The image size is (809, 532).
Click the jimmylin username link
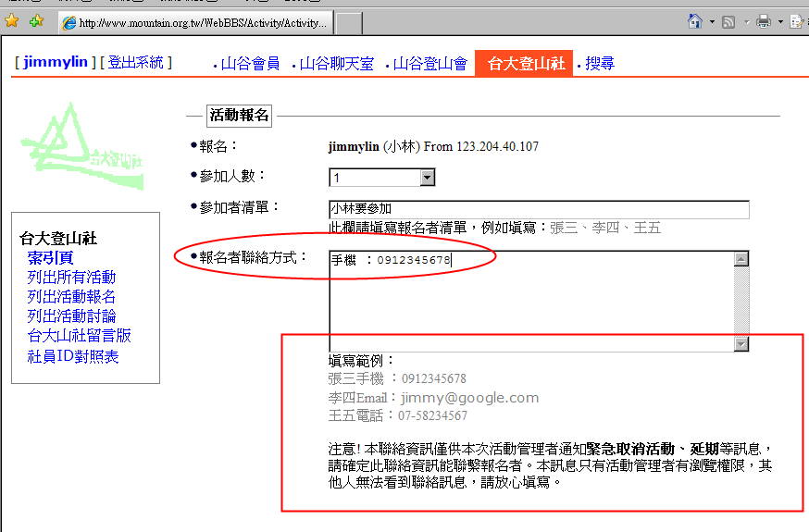click(x=56, y=62)
